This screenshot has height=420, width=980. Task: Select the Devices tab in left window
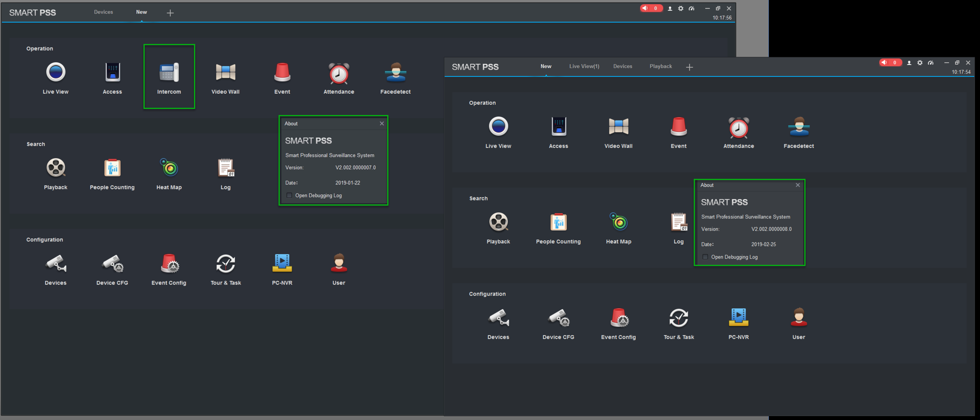click(x=103, y=12)
